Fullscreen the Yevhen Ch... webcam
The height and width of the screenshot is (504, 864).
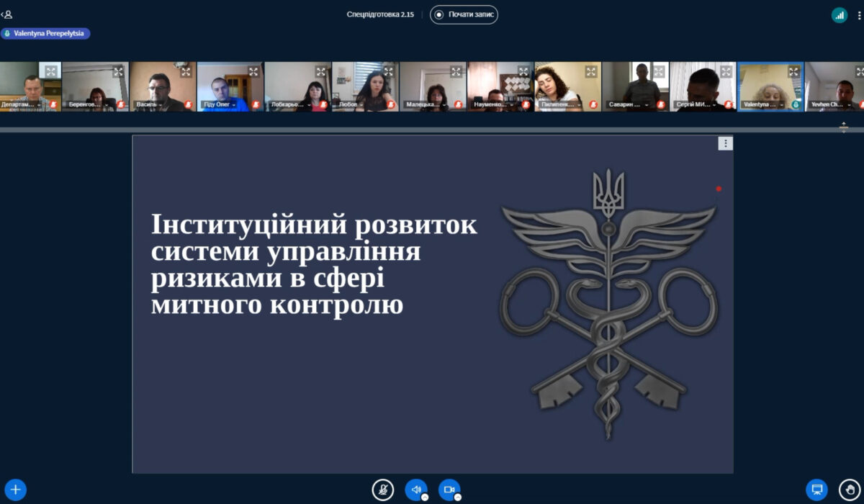tap(861, 71)
